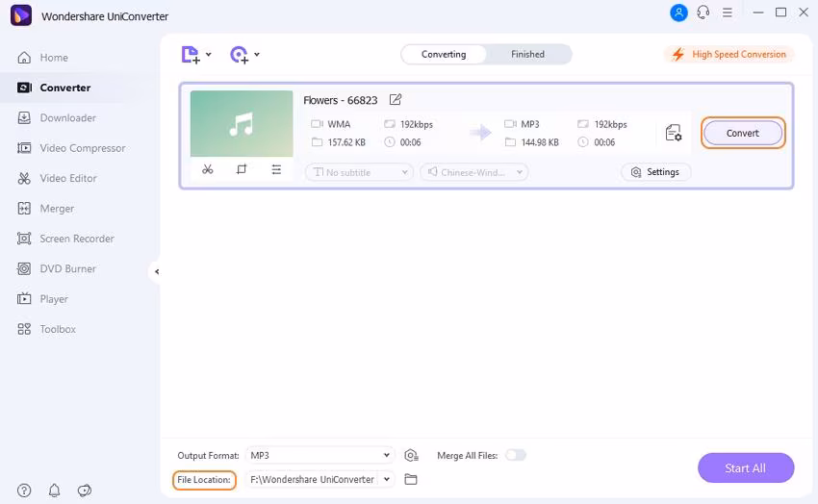This screenshot has height=504, width=818.
Task: Click the Wondershare UniConverter logo
Action: tap(21, 15)
